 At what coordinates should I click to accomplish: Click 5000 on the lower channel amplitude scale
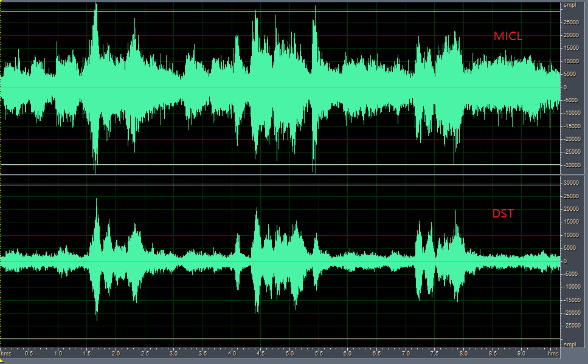[570, 248]
